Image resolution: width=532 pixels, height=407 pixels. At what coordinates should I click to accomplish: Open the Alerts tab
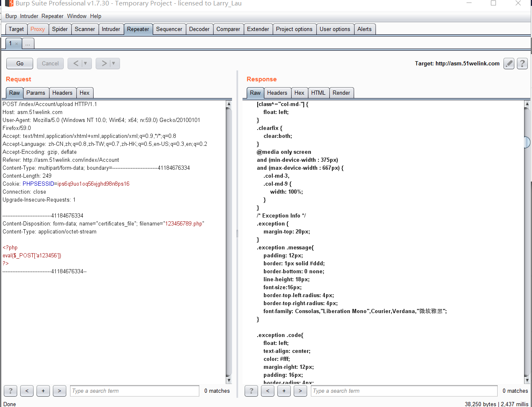click(365, 29)
